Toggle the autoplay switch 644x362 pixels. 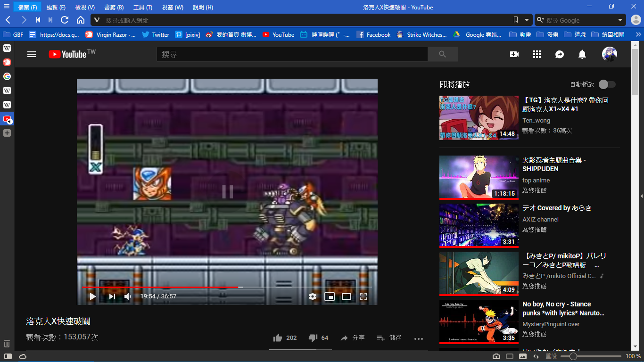pos(607,84)
